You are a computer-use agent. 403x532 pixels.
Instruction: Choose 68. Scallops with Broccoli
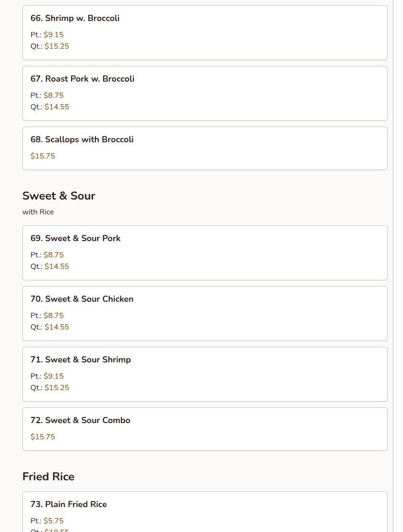tap(82, 139)
